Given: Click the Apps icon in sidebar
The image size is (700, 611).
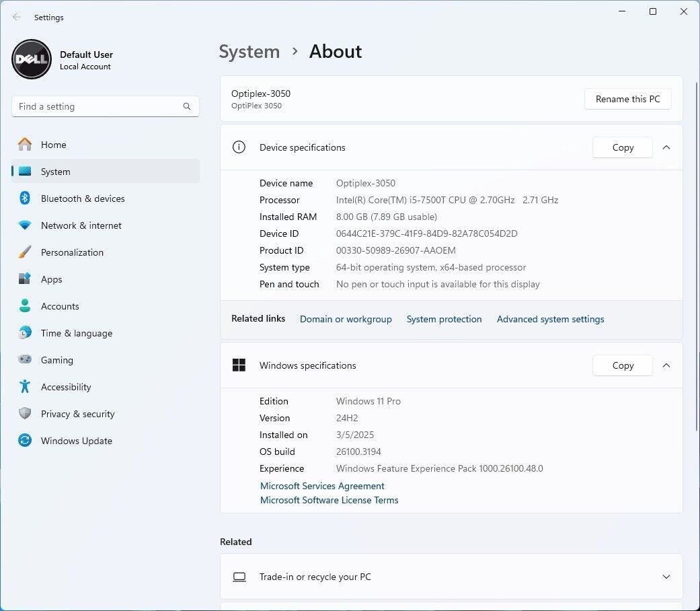Looking at the screenshot, I should 25,279.
